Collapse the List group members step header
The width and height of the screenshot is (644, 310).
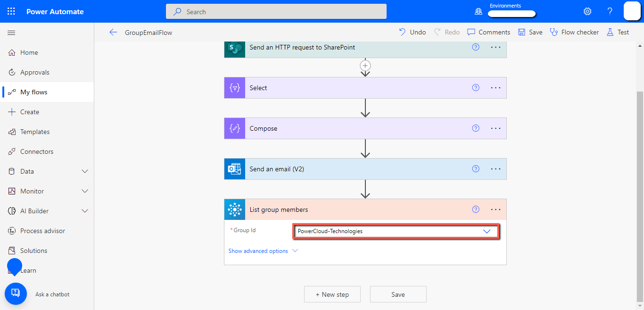[365, 209]
